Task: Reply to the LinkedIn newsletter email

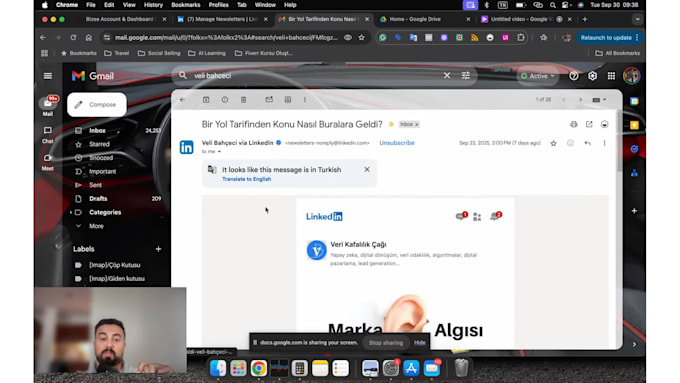Action: [x=588, y=143]
